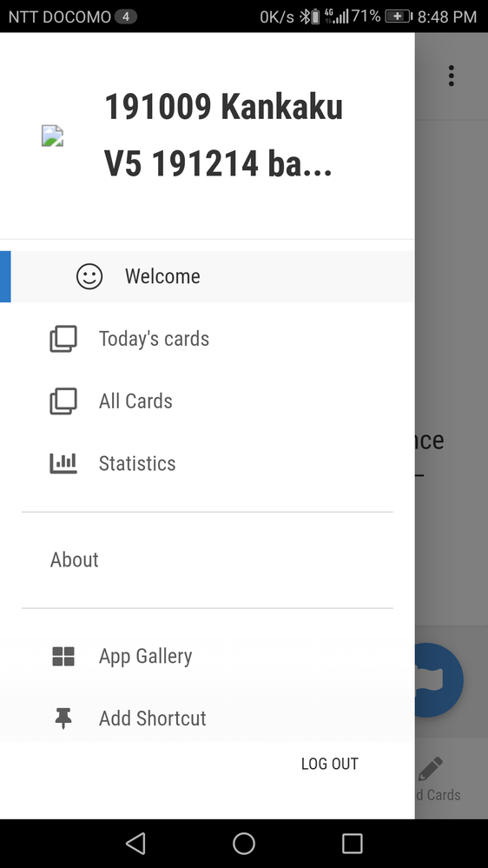
Task: Click the Statistics bar chart icon
Action: (63, 463)
